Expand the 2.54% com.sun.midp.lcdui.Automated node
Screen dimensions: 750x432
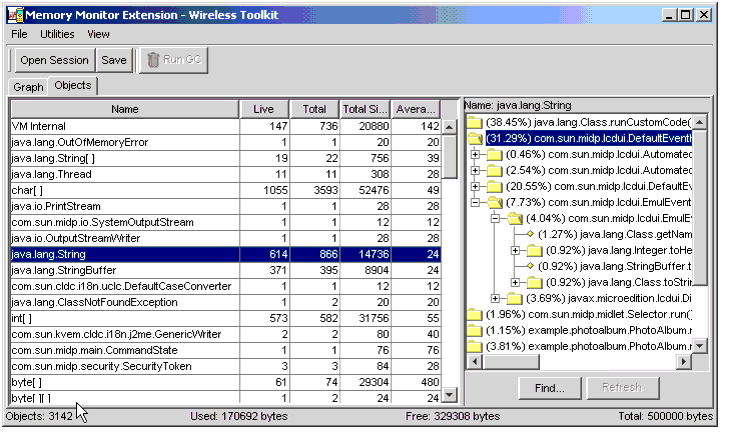(x=475, y=171)
